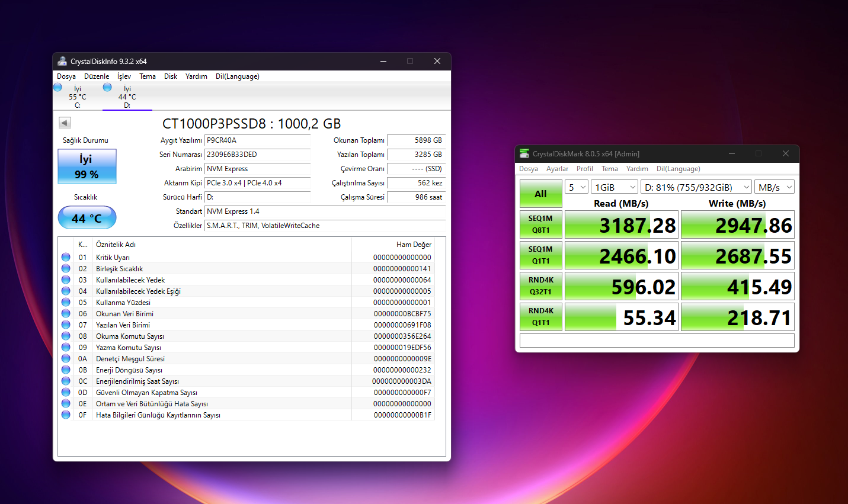Click status orb for Kullanılabilecek Yedek row
Viewport: 848px width, 504px height.
(x=66, y=280)
